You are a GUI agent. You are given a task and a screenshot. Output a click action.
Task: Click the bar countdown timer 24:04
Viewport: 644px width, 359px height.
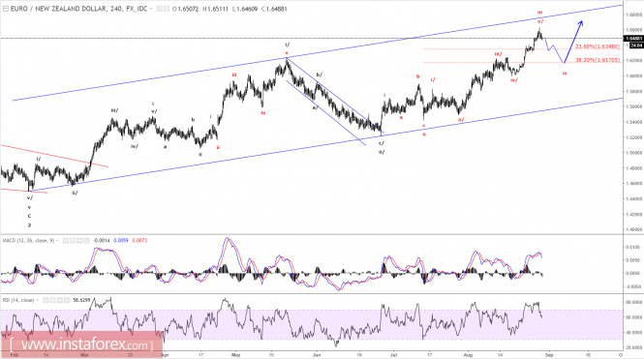(x=636, y=45)
